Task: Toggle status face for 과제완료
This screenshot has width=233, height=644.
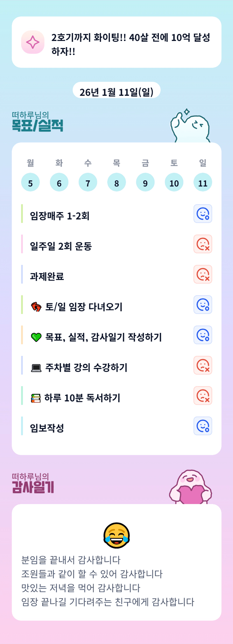Action: [203, 274]
